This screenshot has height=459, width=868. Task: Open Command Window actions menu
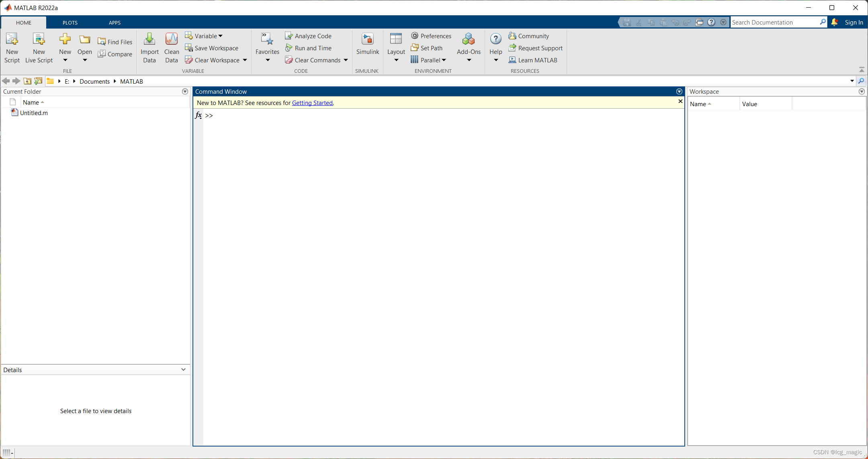[x=679, y=91]
